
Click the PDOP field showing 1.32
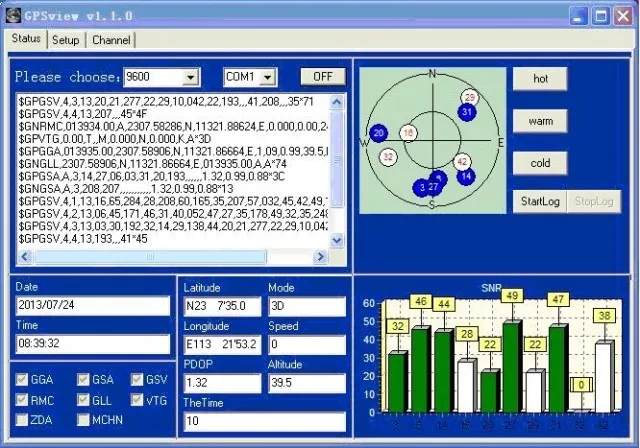(222, 383)
